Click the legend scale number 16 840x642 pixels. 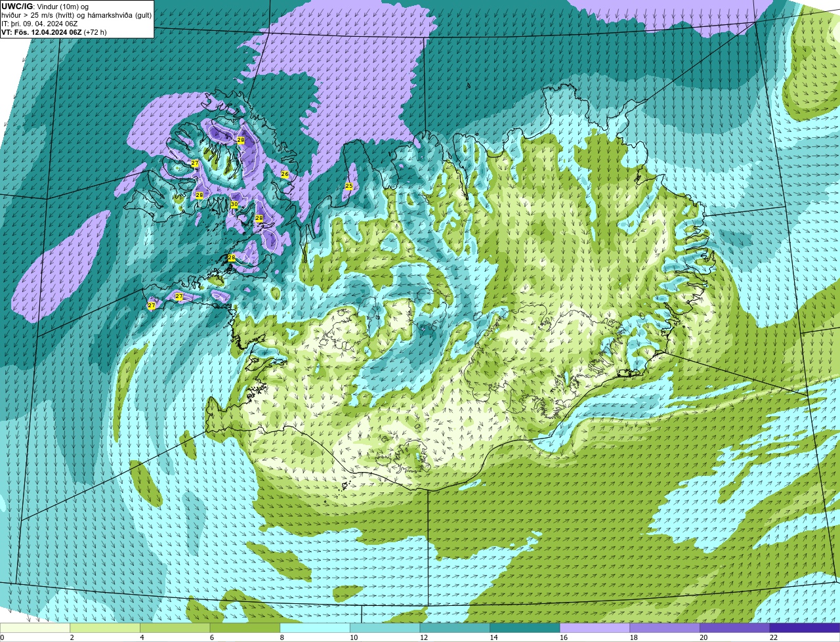click(564, 637)
